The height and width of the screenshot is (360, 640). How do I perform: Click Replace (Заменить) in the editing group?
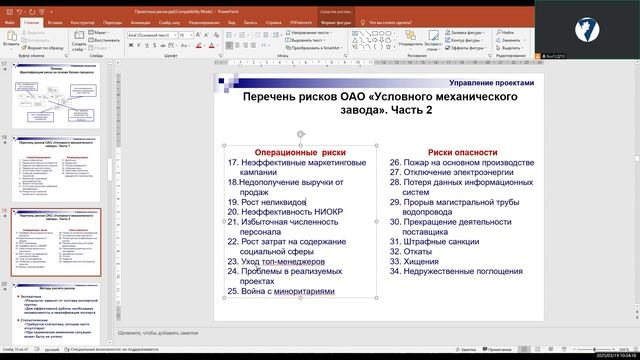click(508, 40)
